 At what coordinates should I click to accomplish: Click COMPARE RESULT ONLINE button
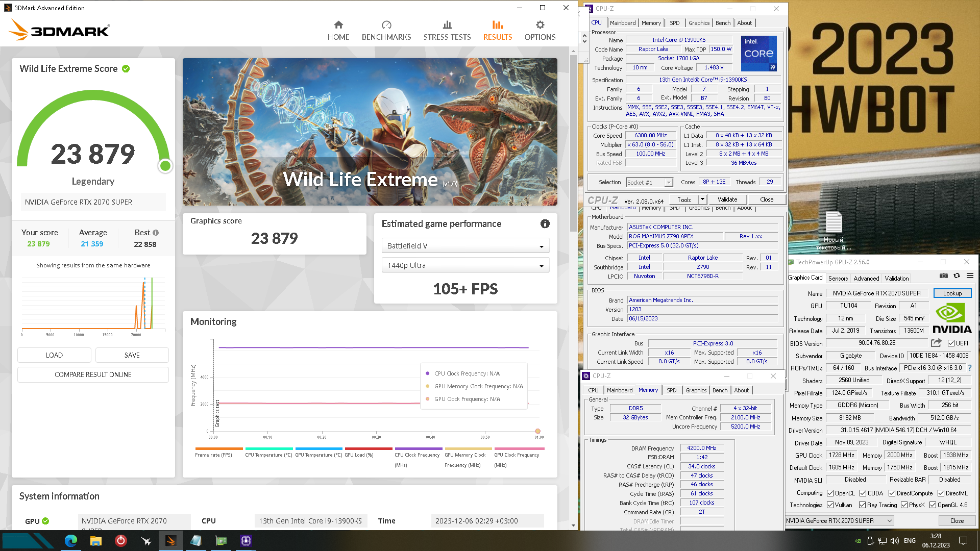pyautogui.click(x=93, y=374)
